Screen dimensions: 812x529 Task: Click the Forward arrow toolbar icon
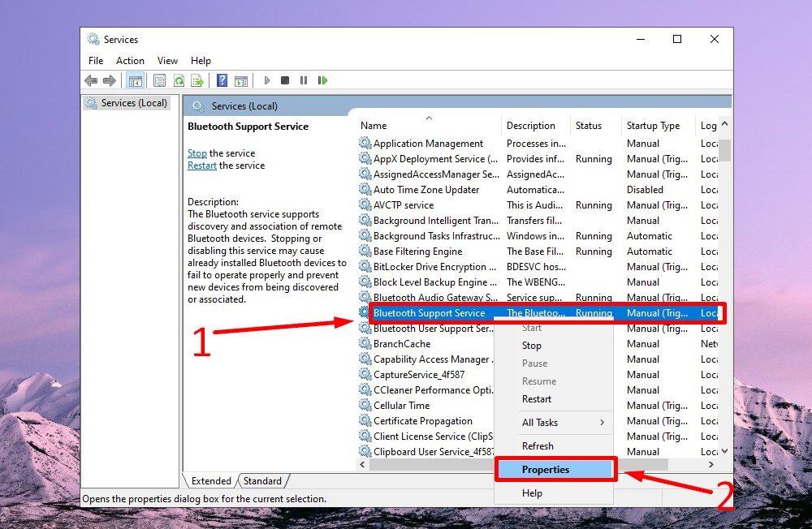pyautogui.click(x=109, y=80)
